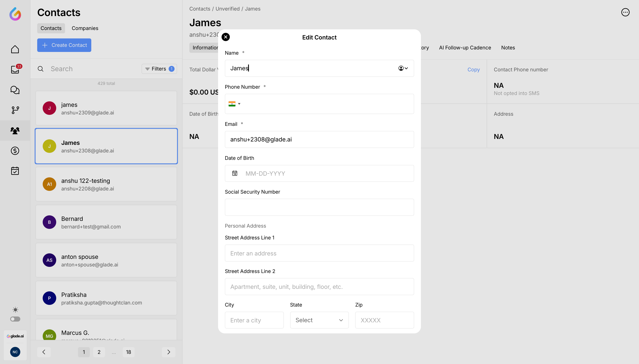Open the Home icon in sidebar

[x=15, y=49]
